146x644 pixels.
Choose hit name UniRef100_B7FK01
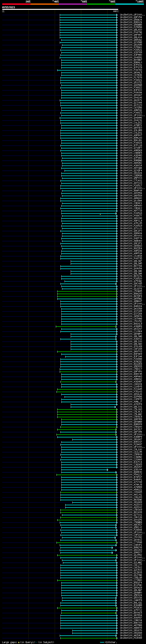(131, 65)
